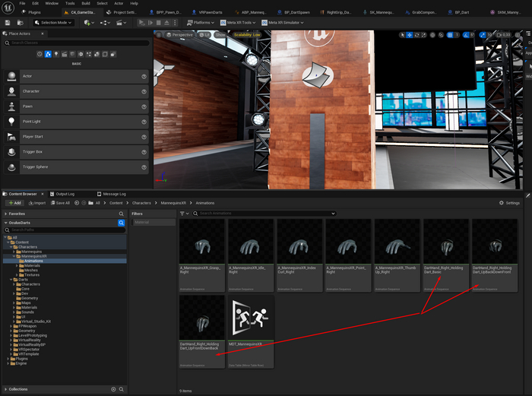The image size is (532, 396).
Task: Open the Build menu
Action: tap(85, 3)
